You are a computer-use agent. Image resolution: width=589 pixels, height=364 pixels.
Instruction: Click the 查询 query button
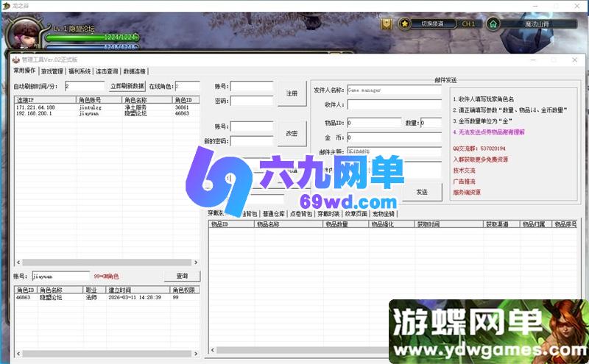click(x=182, y=276)
